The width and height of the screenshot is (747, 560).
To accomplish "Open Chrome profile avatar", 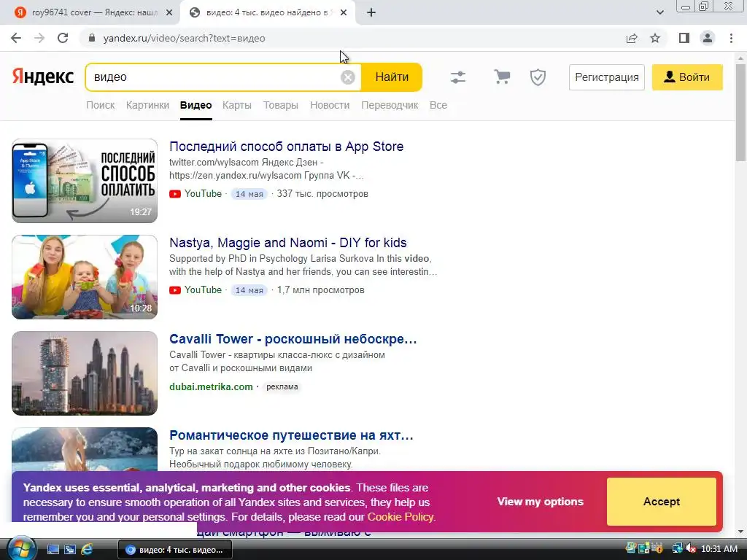I will [708, 38].
